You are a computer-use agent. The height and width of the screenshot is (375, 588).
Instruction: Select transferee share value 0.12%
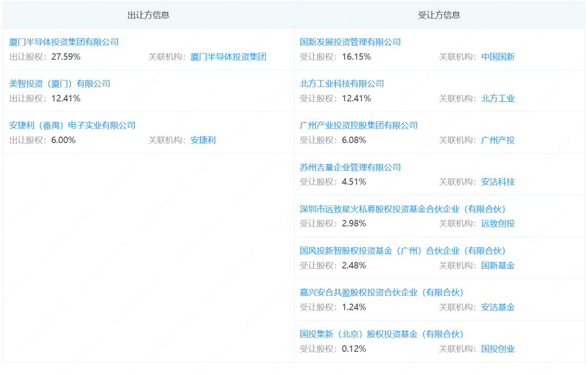pyautogui.click(x=354, y=349)
